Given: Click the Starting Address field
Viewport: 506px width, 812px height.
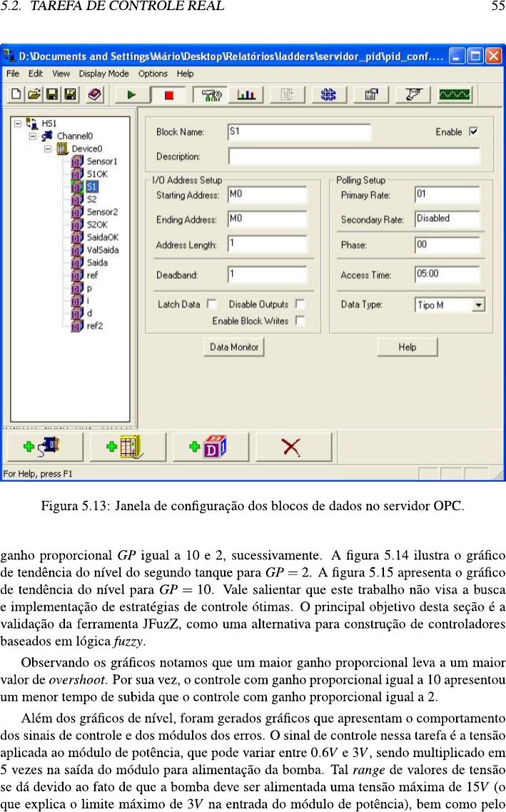Looking at the screenshot, I should click(x=267, y=195).
